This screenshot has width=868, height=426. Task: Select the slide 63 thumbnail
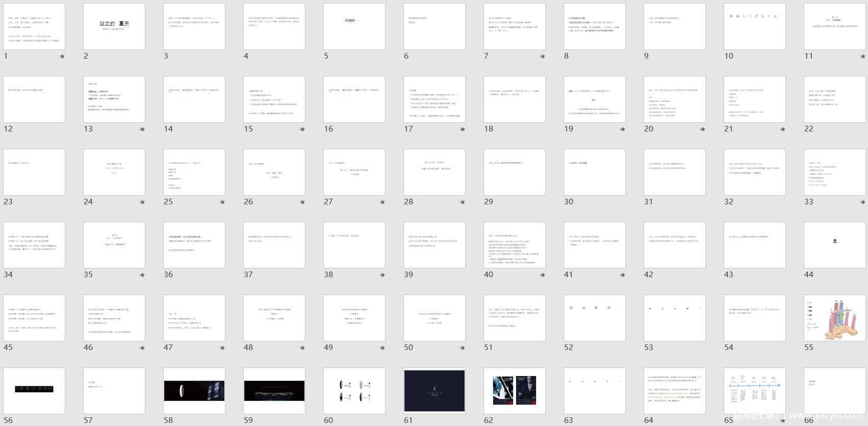(x=595, y=391)
